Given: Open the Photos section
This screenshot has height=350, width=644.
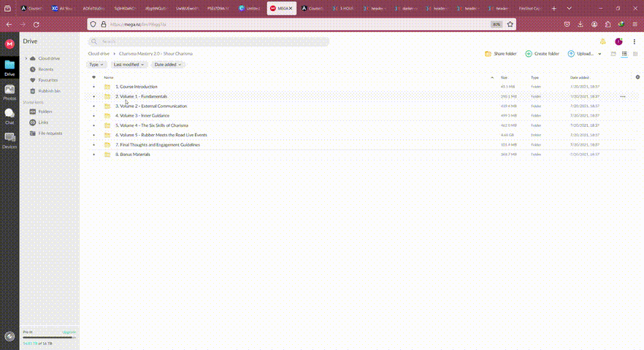Looking at the screenshot, I should 9,93.
